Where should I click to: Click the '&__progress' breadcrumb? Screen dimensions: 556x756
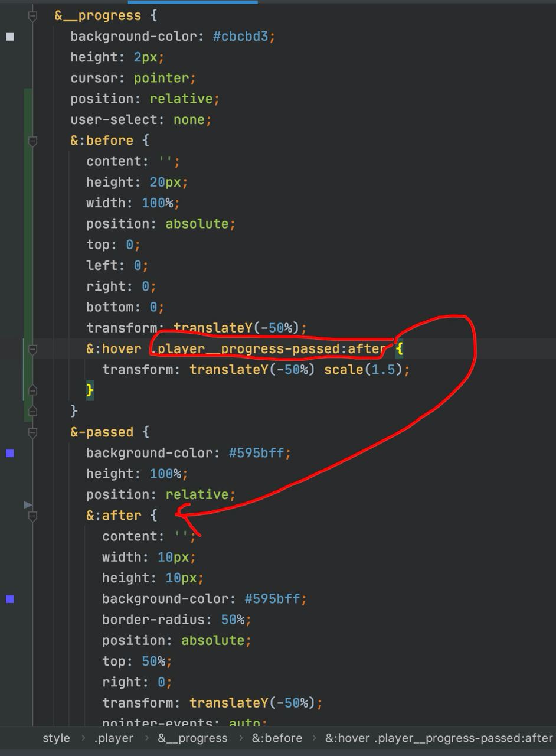pyautogui.click(x=192, y=738)
